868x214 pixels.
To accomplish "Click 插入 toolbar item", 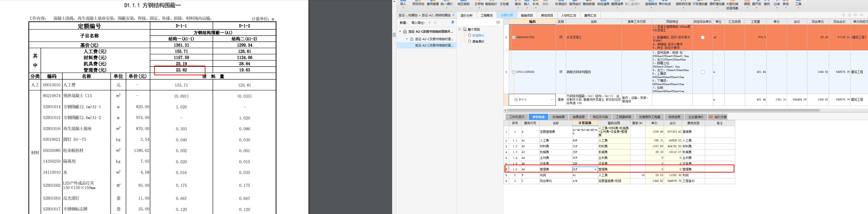I will pyautogui.click(x=527, y=4).
